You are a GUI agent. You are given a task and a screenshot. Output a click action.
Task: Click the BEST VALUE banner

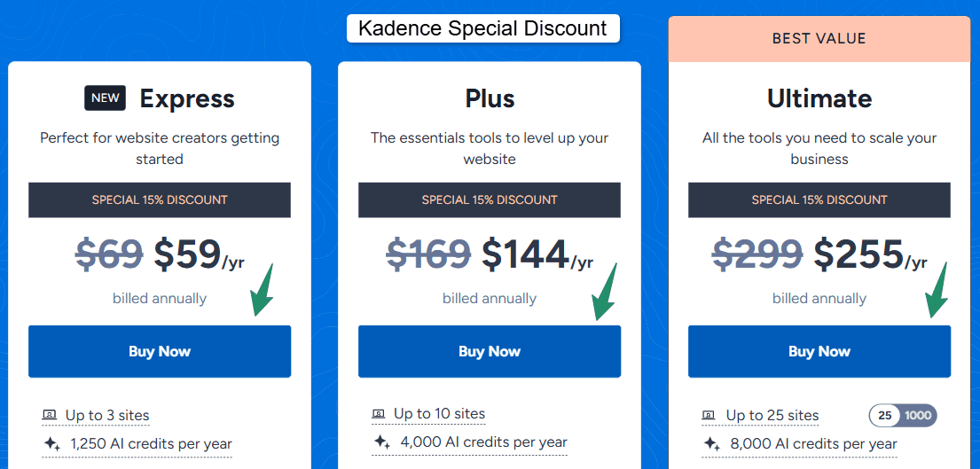819,39
